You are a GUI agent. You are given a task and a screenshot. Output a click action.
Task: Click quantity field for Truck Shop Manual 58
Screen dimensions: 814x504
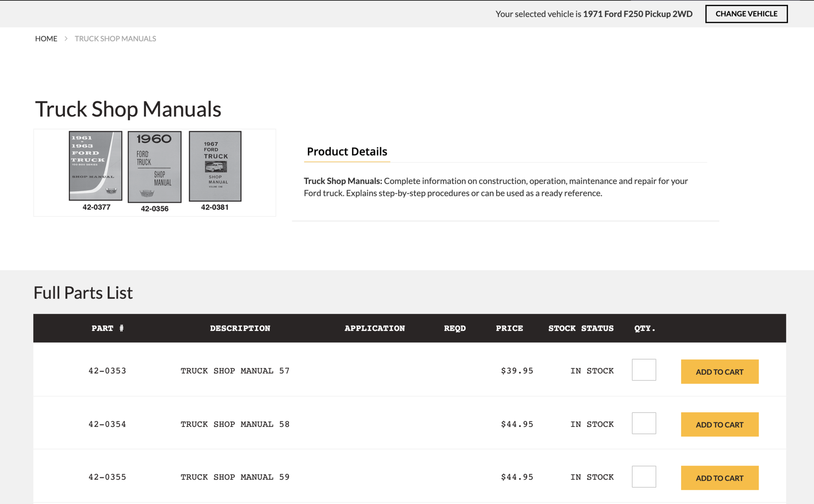tap(643, 423)
